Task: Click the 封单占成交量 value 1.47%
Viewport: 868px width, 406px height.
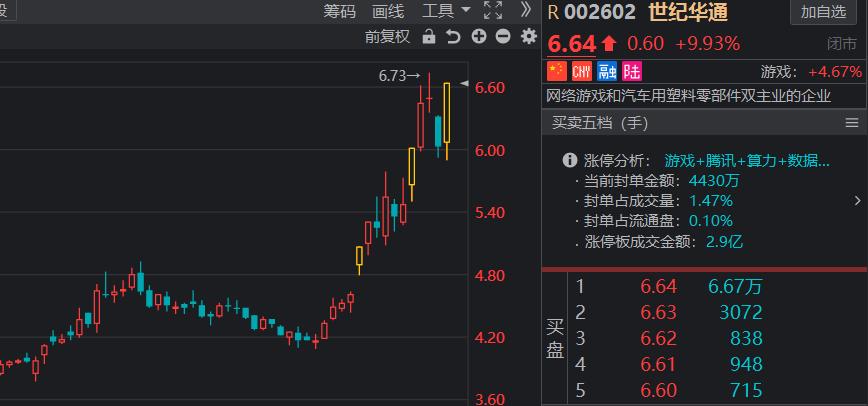Action: (x=711, y=201)
